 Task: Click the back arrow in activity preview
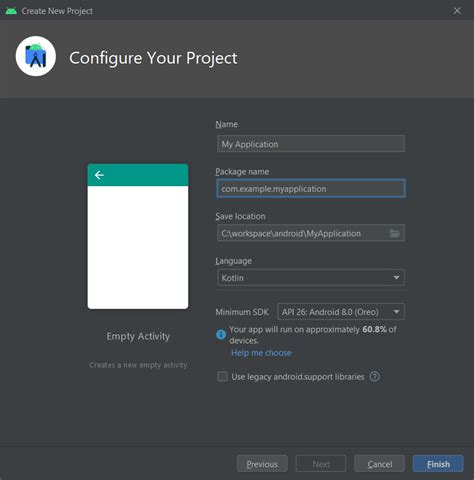tap(99, 175)
